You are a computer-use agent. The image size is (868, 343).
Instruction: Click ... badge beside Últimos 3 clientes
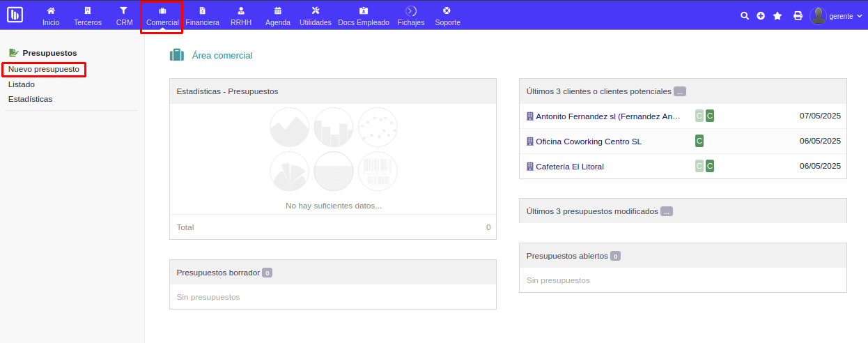[x=680, y=91]
